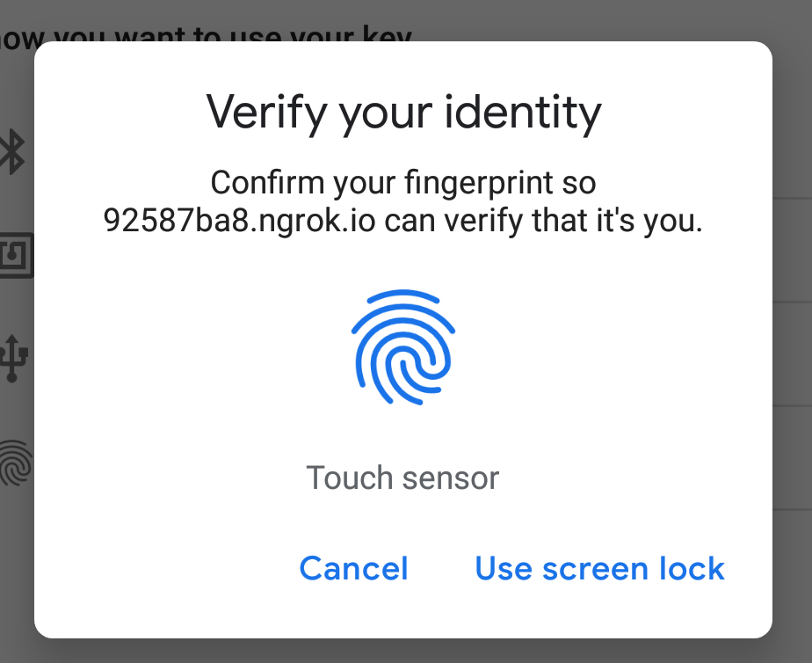The width and height of the screenshot is (812, 663).
Task: Cancel the identity verification dialog
Action: click(353, 568)
